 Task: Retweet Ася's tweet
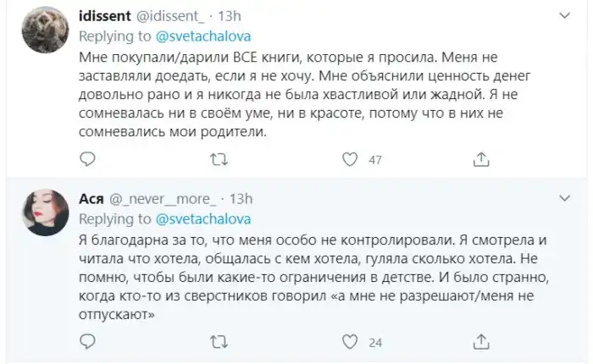218,342
